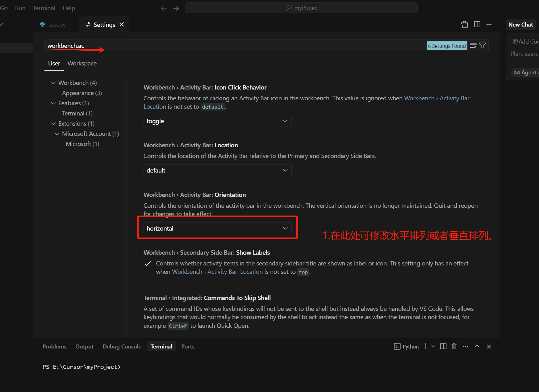
Task: Clear the settings search input icon
Action: pos(473,45)
